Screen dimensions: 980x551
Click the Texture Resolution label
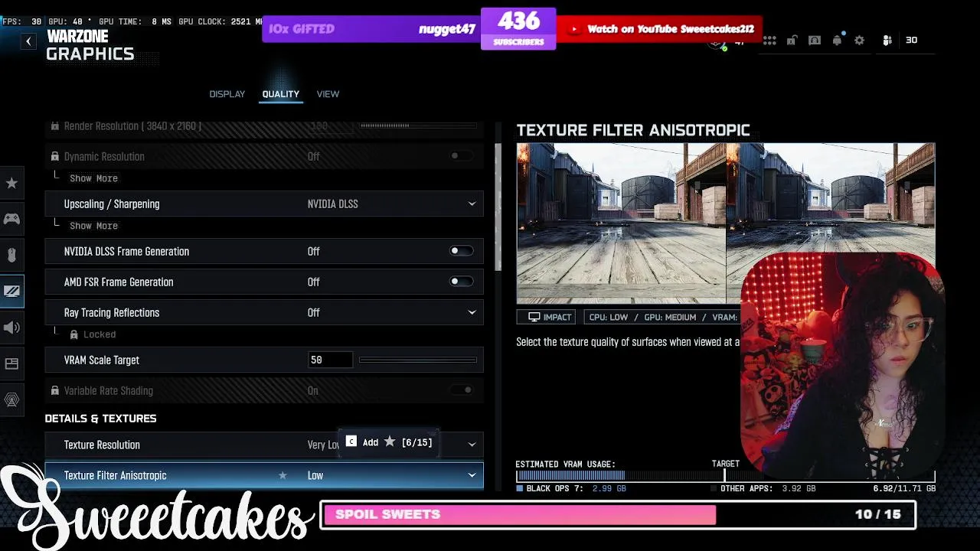coord(102,445)
